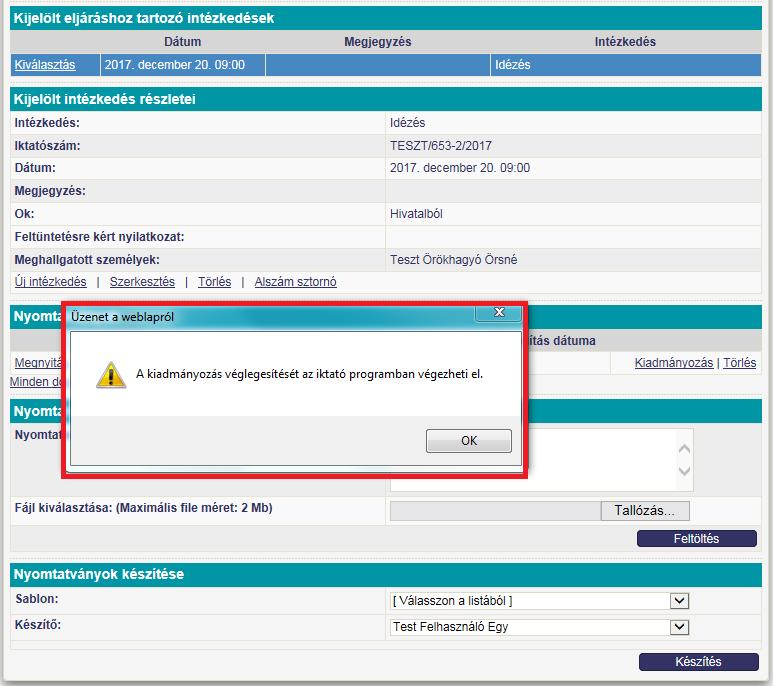Click Törlés next to Kiadmányozás
773x686 pixels.
pyautogui.click(x=739, y=363)
